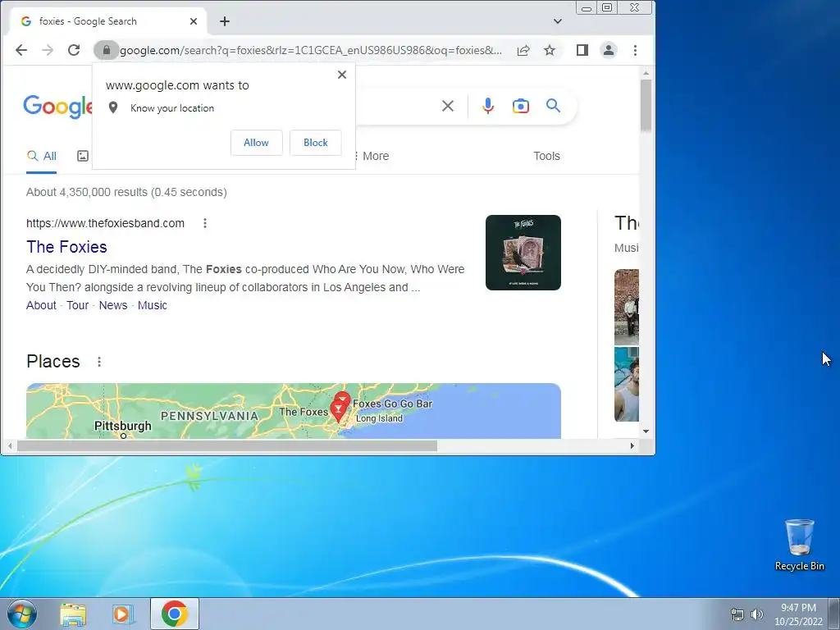Open The Foxies result title link

[x=66, y=247]
